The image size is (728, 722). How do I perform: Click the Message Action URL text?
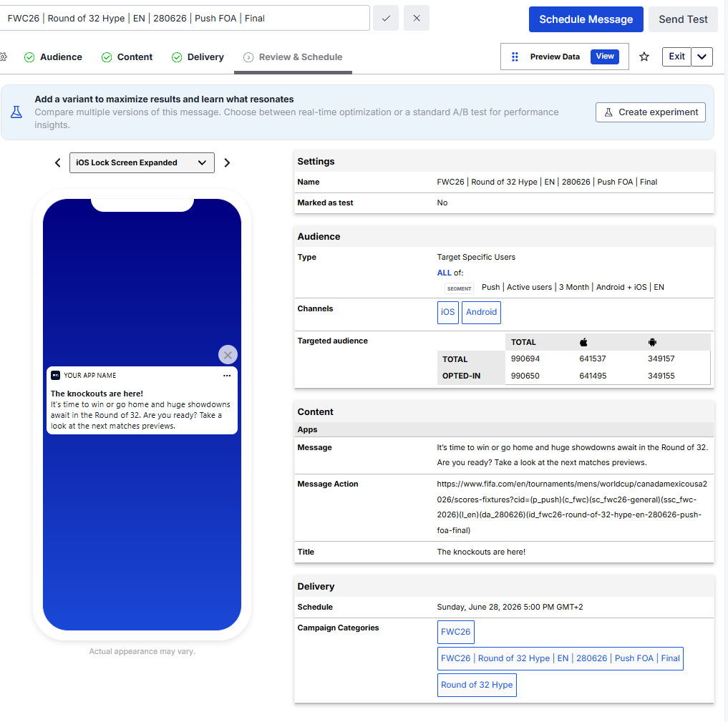(571, 507)
